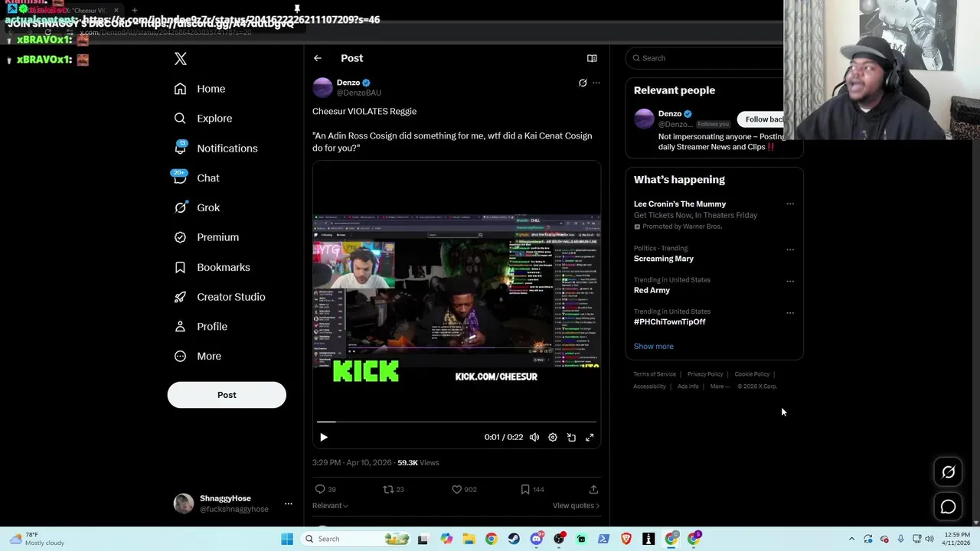Open the Windows Start menu
The width and height of the screenshot is (980, 551).
pyautogui.click(x=287, y=539)
